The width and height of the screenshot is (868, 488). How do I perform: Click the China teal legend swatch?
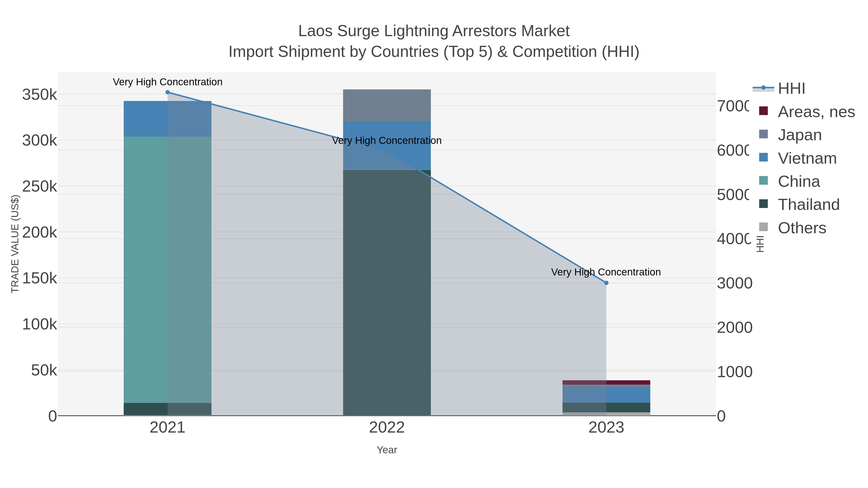[764, 180]
